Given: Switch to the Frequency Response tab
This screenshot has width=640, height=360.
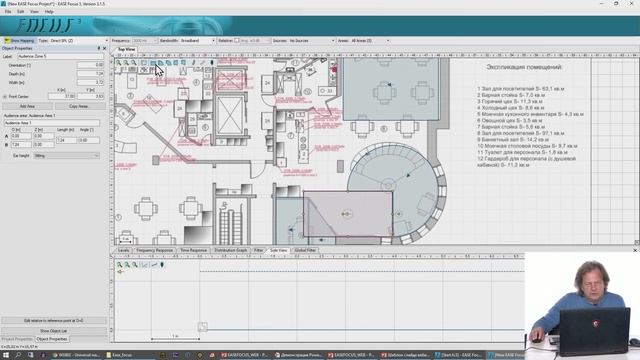Looking at the screenshot, I should 155,250.
